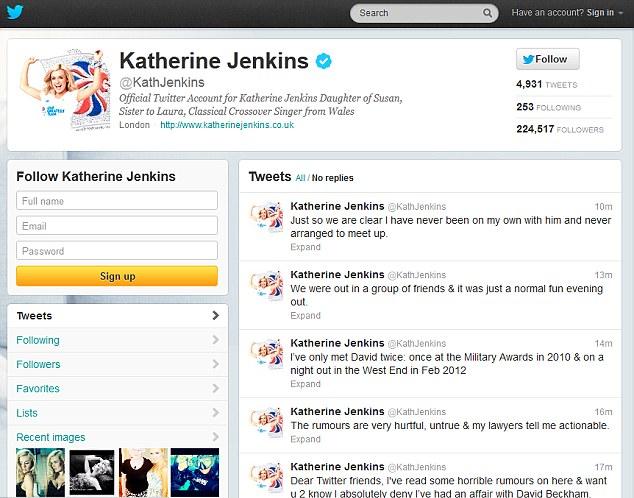Click the Search input field

click(x=424, y=13)
